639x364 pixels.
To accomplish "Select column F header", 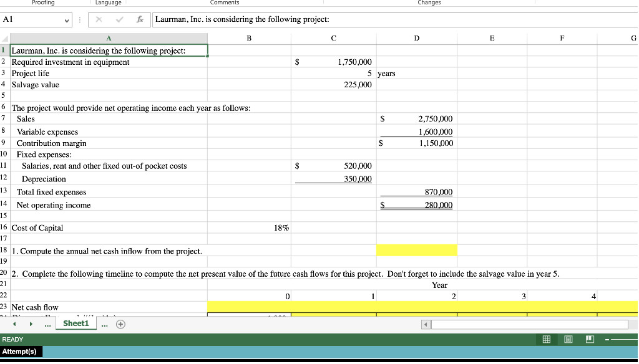I will pos(562,38).
